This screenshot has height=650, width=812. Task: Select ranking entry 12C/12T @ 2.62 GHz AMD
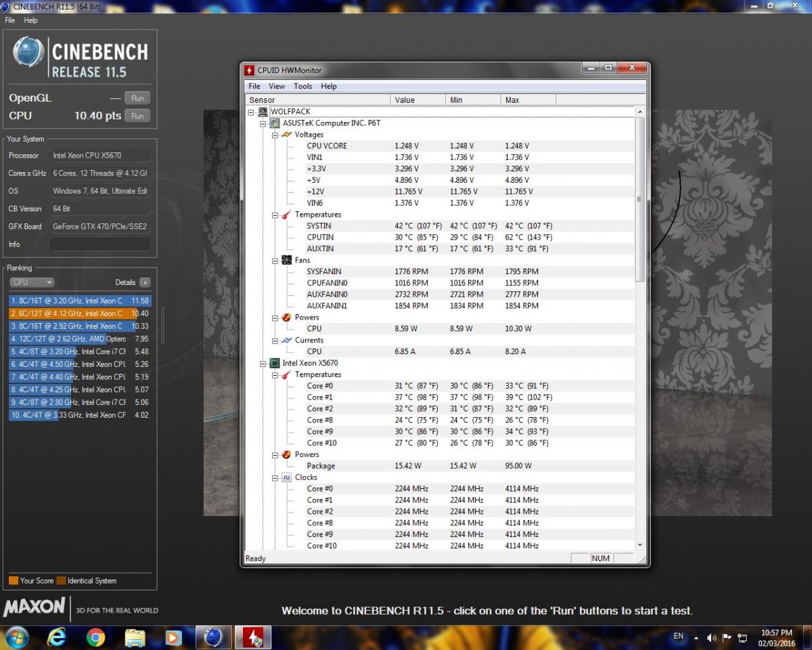pos(81,339)
